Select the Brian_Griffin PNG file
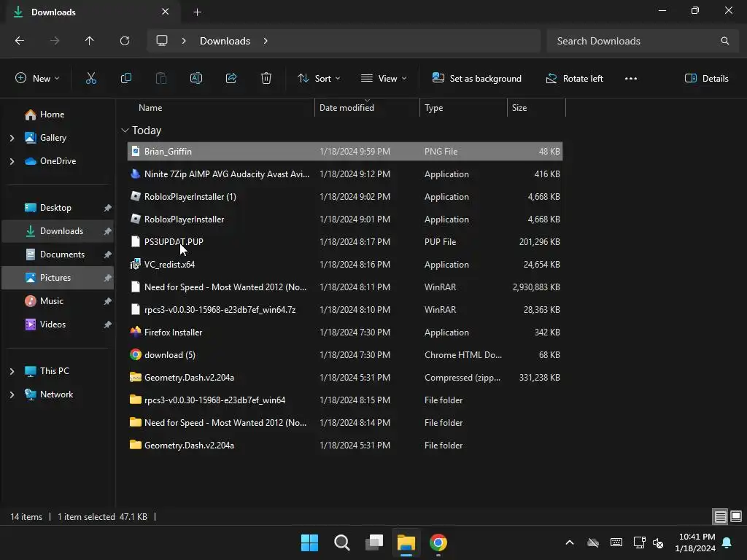Image resolution: width=747 pixels, height=560 pixels. 345,152
